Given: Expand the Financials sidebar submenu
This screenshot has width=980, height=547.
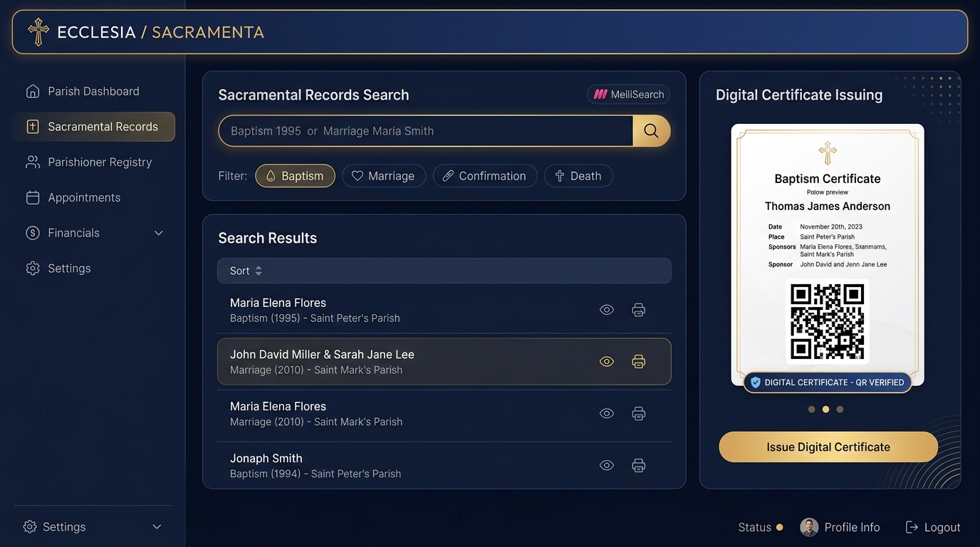Looking at the screenshot, I should click(159, 233).
